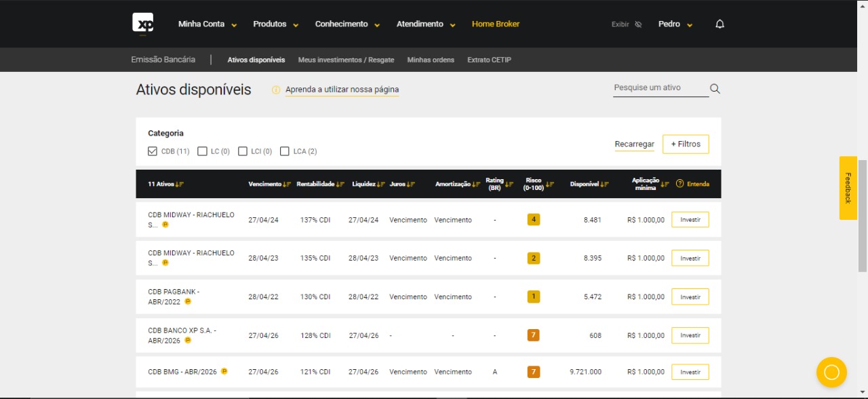Click the Entenda help question icon
Screen dimensions: 868x399
click(679, 184)
